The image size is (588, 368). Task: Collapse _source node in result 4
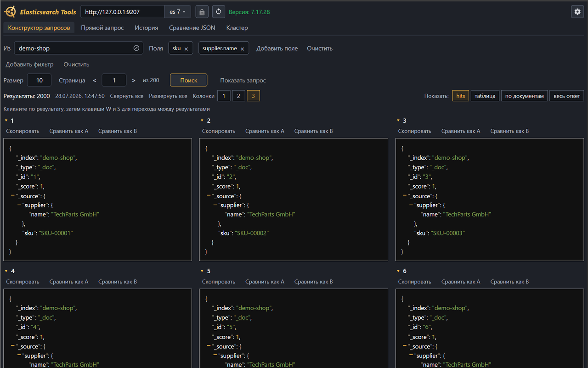(12, 346)
